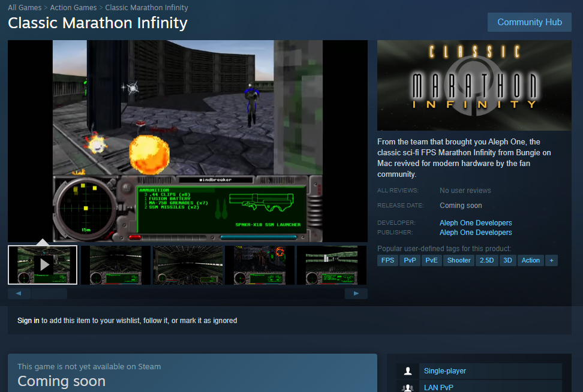Open the LAN PvP category link
Viewport: 583px width, 392px height.
tap(438, 388)
